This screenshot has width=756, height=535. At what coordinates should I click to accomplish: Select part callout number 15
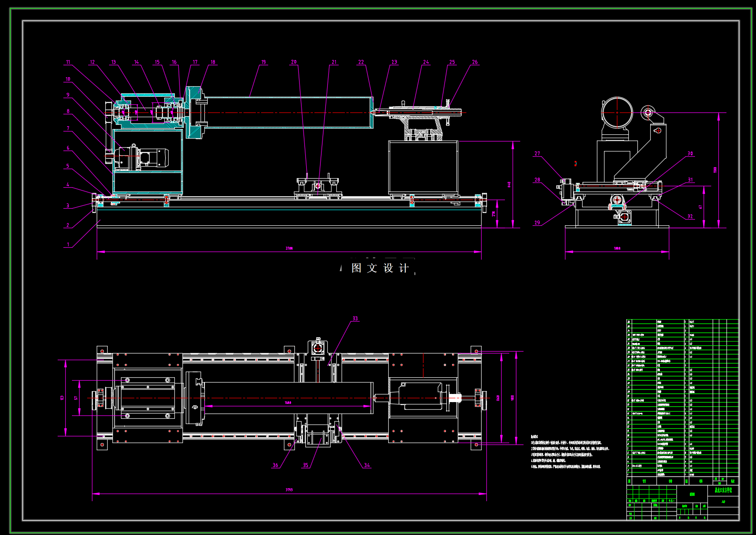(157, 62)
